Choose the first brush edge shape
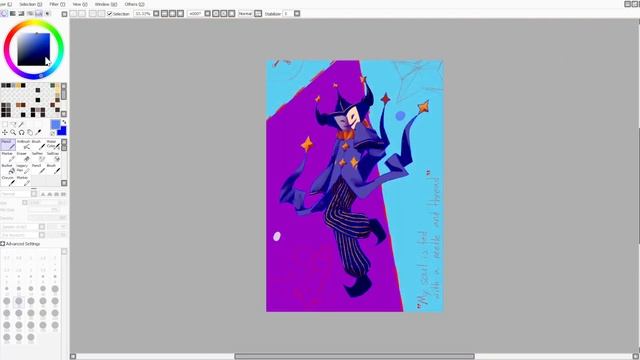This screenshot has width=640, height=360. pyautogui.click(x=42, y=194)
